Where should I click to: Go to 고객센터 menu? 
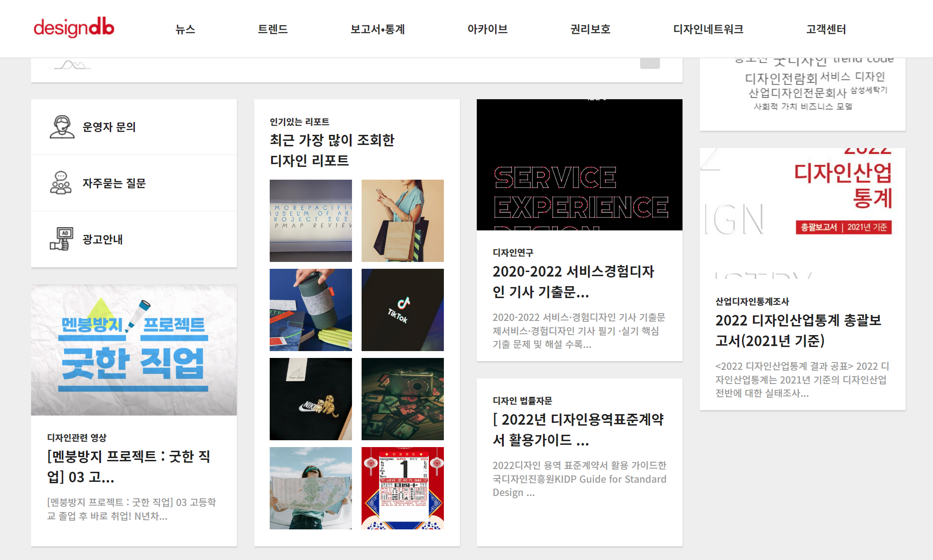pos(826,29)
